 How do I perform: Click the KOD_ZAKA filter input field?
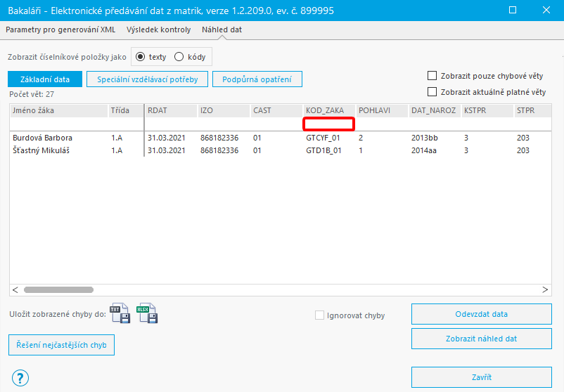coord(328,124)
